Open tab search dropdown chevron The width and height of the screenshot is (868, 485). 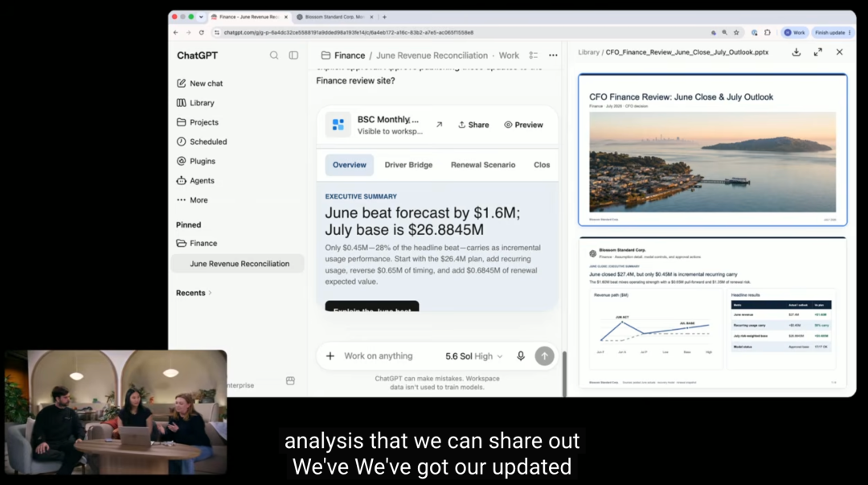(x=201, y=17)
